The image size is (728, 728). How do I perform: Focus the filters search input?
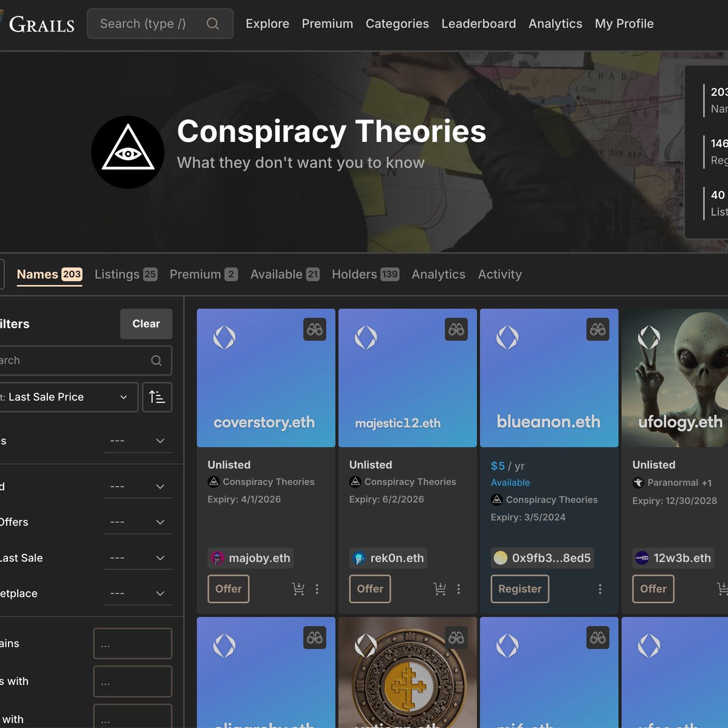click(x=85, y=360)
